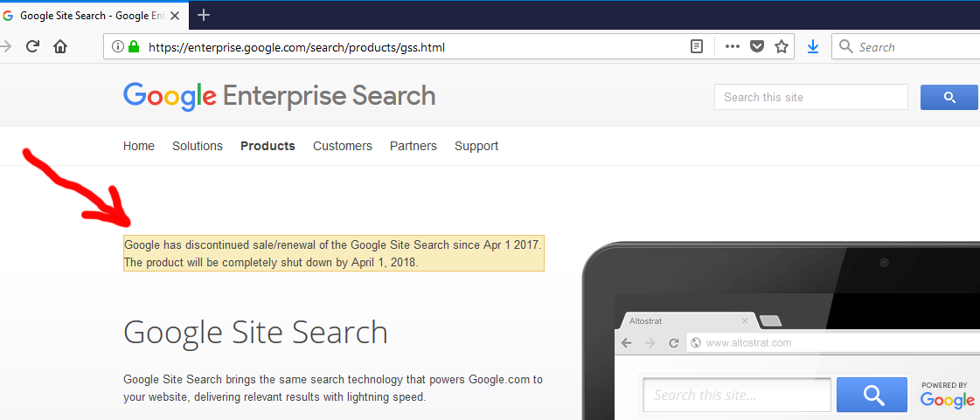Screen dimensions: 980x420
Task: Bookmark this page with the star icon
Action: coord(782,47)
